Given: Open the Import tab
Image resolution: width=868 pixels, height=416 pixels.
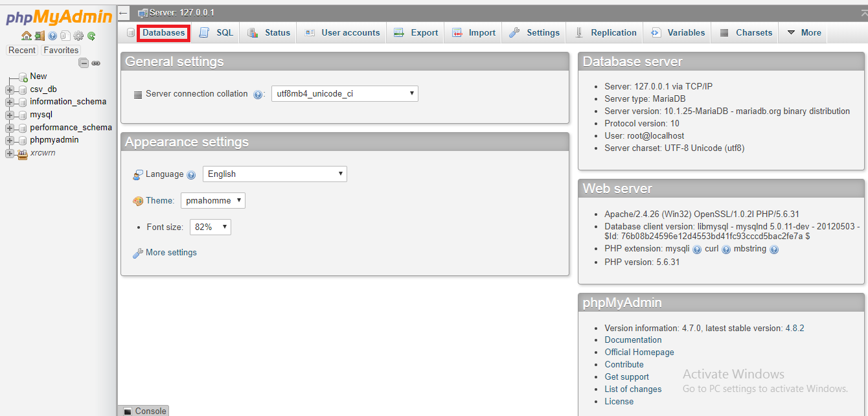Looking at the screenshot, I should 474,32.
